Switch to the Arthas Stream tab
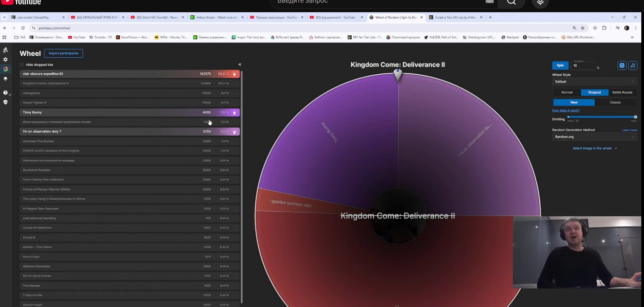Screen dimensions: 644x307 pyautogui.click(x=217, y=17)
